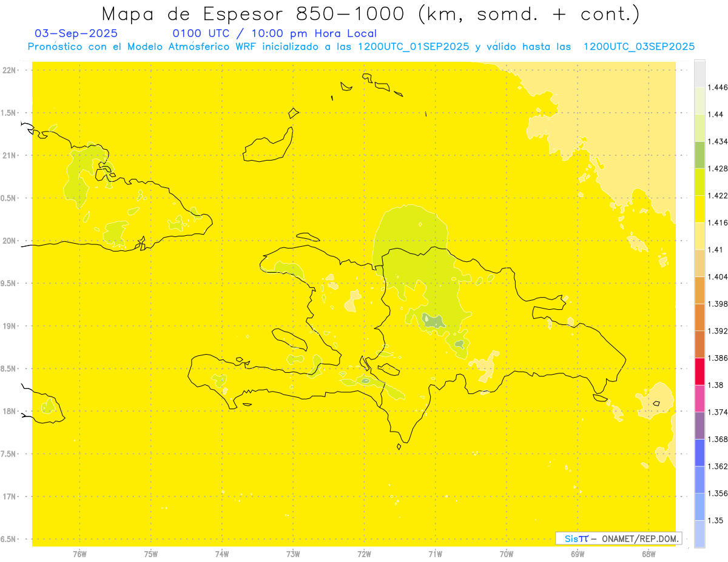The image size is (728, 562).
Task: Pick the blue 1.362–1.368 colorbar swatch
Action: (x=699, y=452)
